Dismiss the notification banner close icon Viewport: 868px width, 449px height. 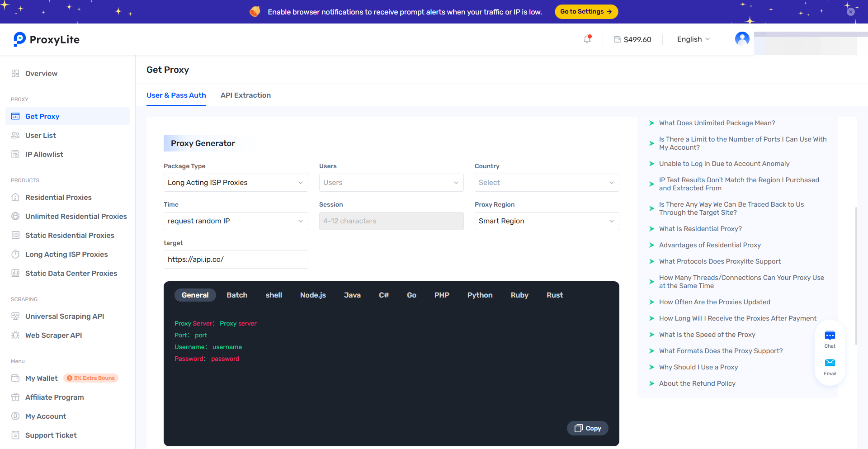point(850,12)
